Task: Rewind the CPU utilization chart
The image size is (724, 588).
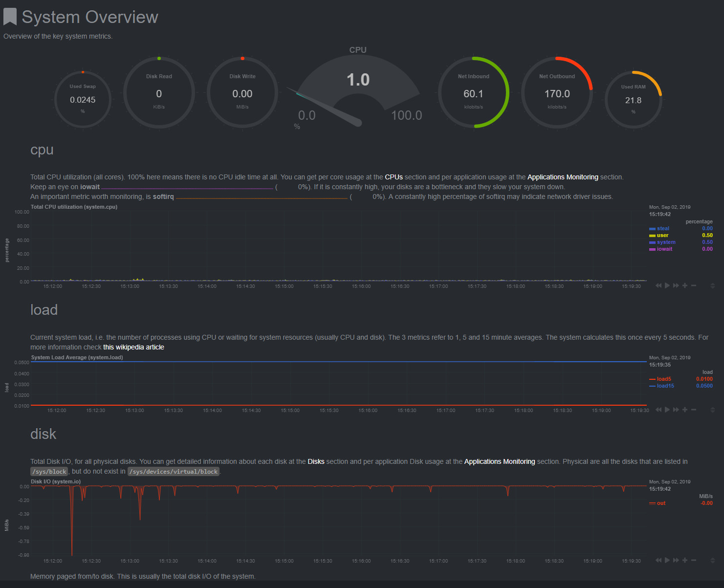Action: point(658,285)
